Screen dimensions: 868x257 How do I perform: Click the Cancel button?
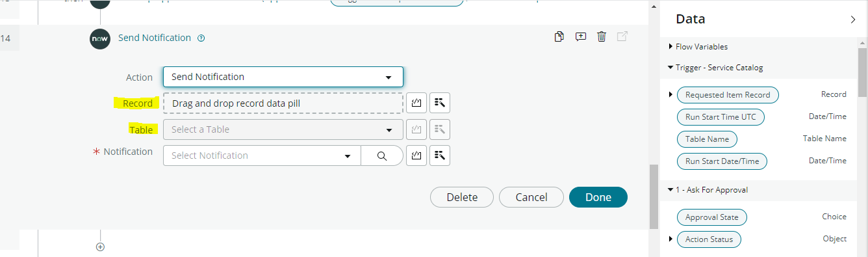tap(531, 197)
